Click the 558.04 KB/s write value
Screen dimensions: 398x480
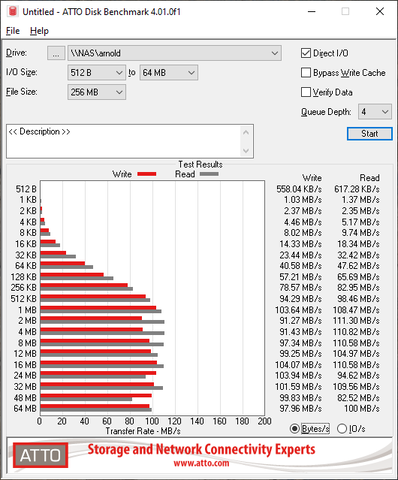click(299, 189)
